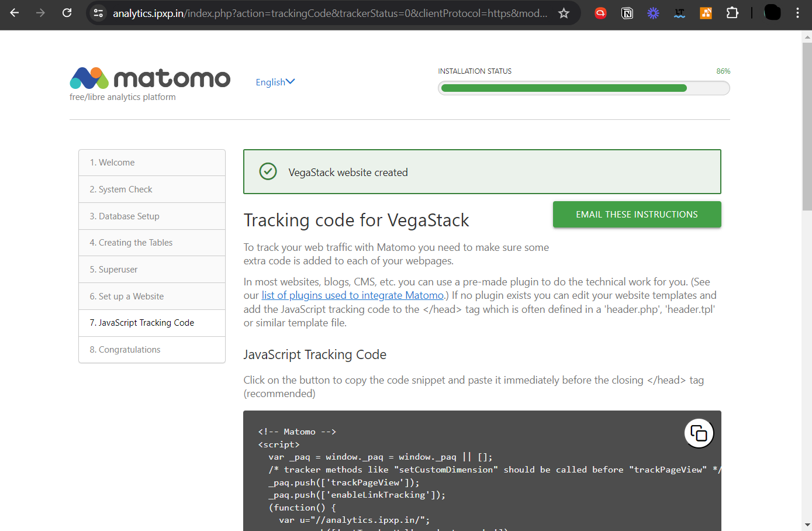Bookmark this page with the star icon
Image resolution: width=812 pixels, height=531 pixels.
pos(564,13)
